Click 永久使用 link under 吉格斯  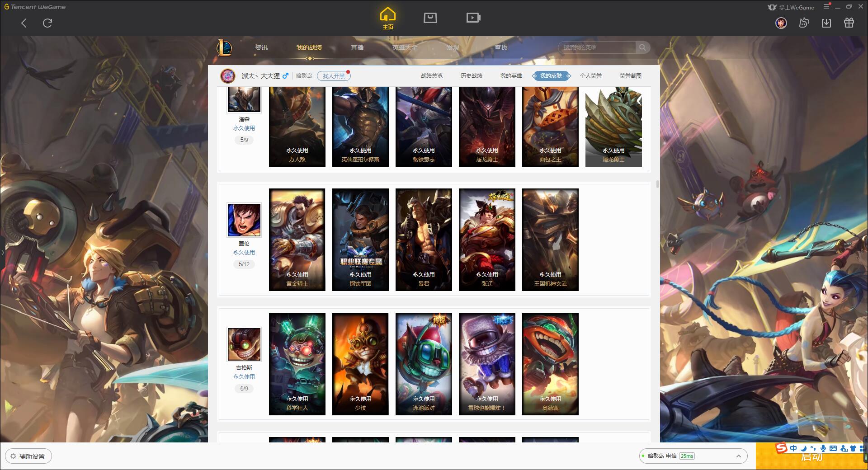coord(244,377)
